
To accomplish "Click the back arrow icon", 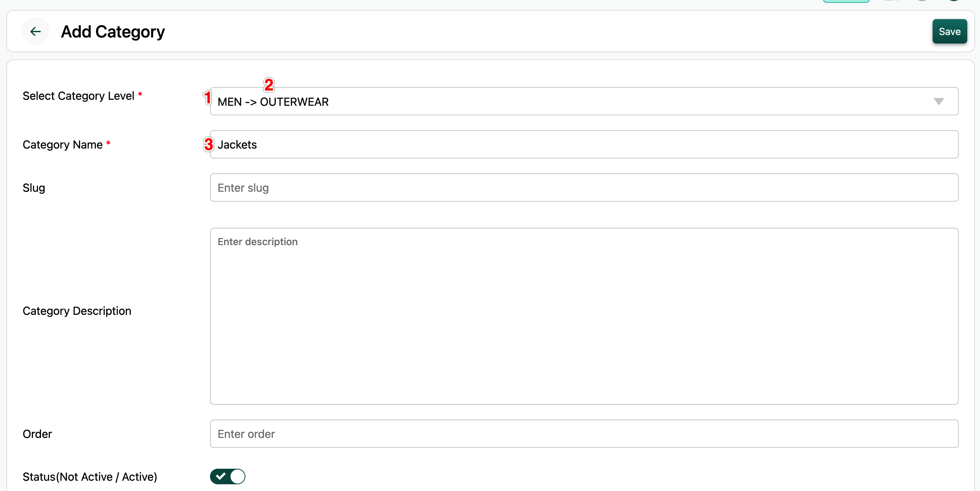I will [35, 31].
